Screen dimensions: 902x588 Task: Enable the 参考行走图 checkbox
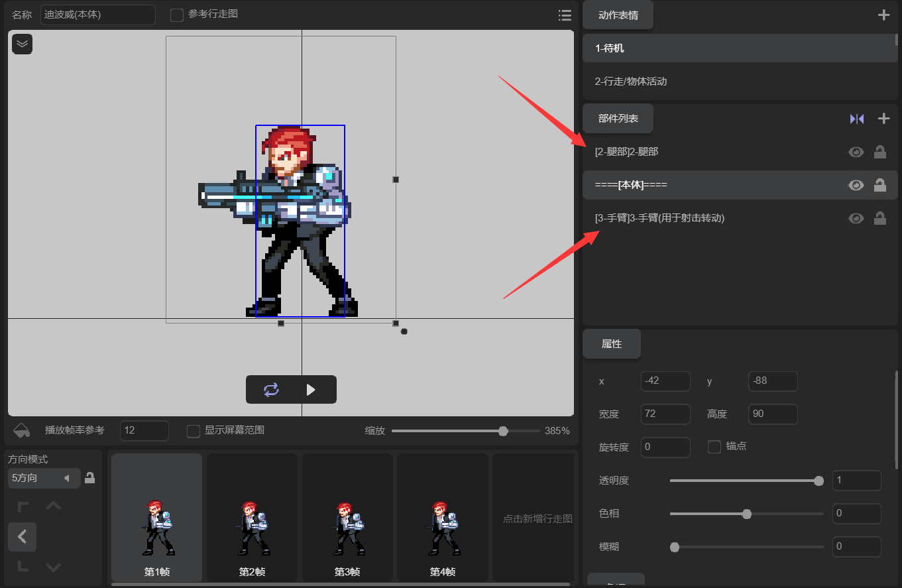coord(177,15)
